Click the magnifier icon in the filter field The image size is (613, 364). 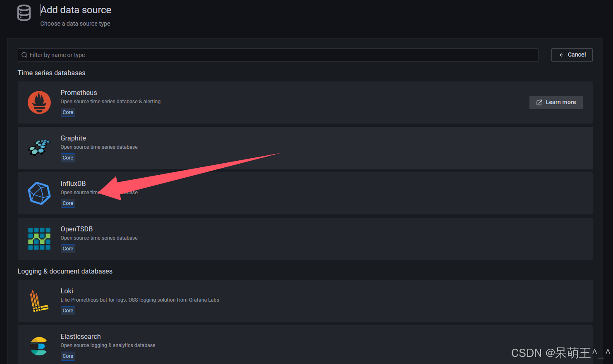25,55
